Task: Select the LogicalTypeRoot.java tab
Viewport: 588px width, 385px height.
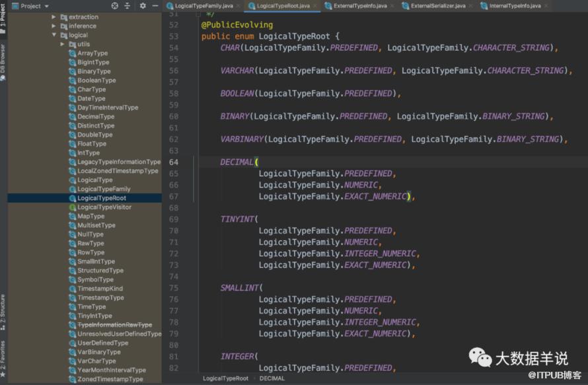Action: (283, 6)
